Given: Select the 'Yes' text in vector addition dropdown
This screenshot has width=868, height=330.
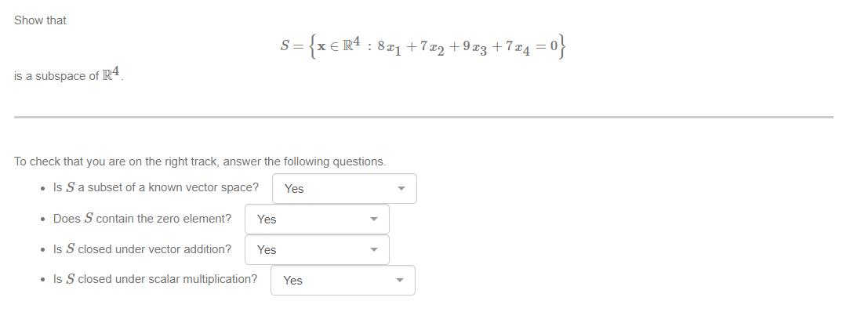Looking at the screenshot, I should 267,250.
